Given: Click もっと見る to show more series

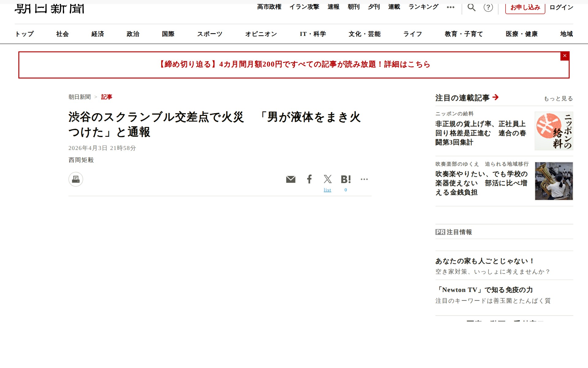Looking at the screenshot, I should point(558,98).
